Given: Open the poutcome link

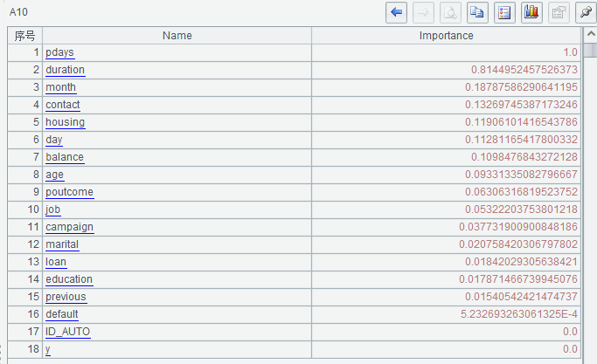Looking at the screenshot, I should click(69, 192).
